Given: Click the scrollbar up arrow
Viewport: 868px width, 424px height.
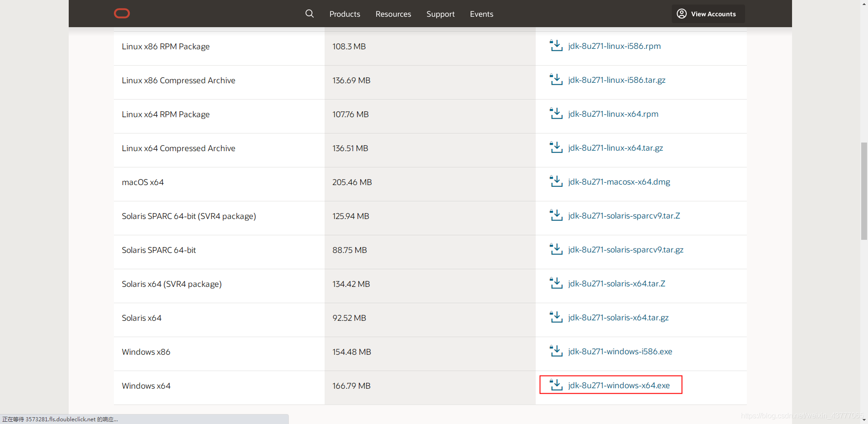Looking at the screenshot, I should (864, 4).
